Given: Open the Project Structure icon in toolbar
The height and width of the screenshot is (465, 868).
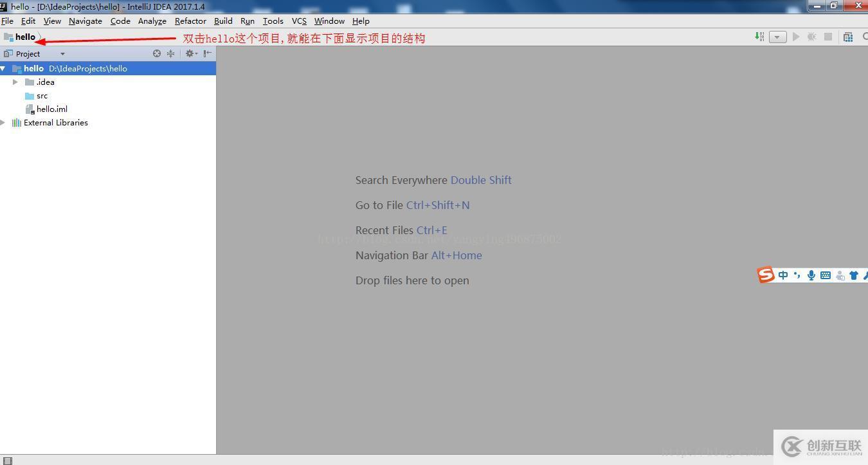Looking at the screenshot, I should point(848,37).
